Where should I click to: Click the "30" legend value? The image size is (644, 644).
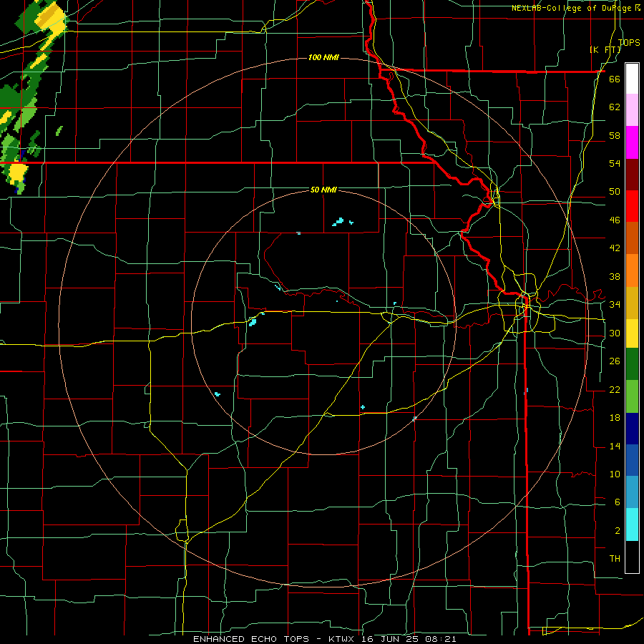[615, 333]
